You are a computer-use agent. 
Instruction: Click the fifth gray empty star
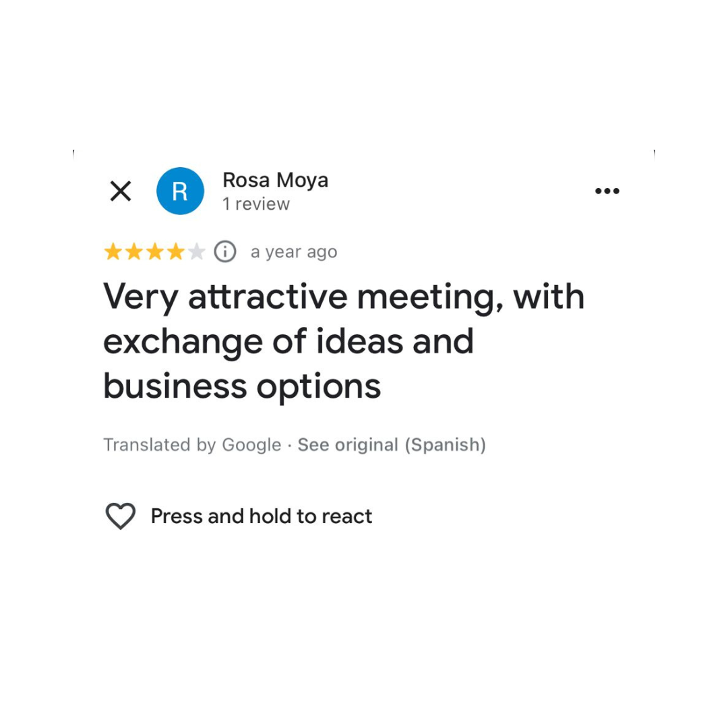[196, 252]
